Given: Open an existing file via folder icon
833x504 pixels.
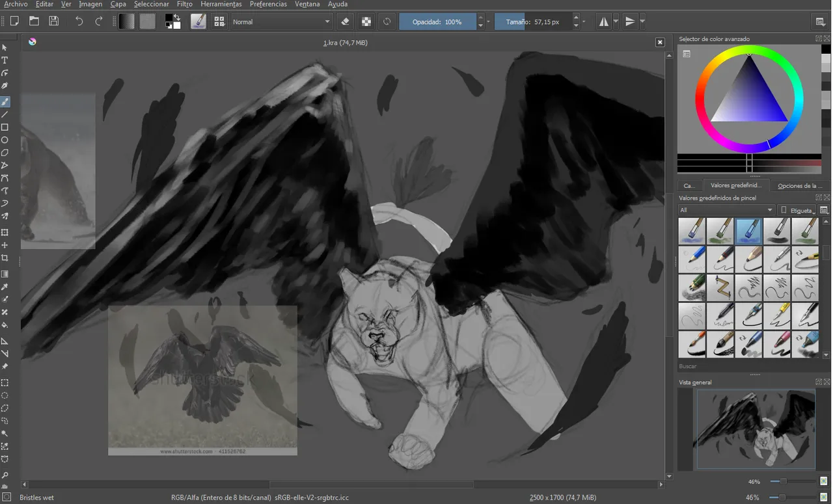Looking at the screenshot, I should tap(34, 21).
